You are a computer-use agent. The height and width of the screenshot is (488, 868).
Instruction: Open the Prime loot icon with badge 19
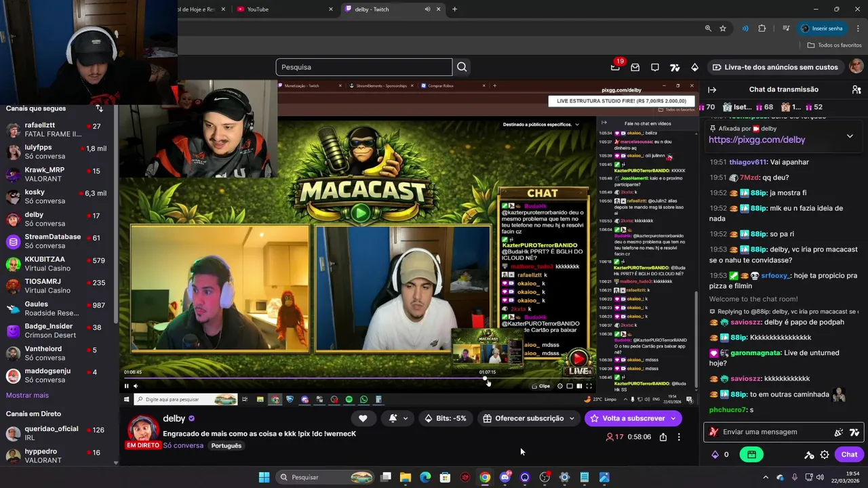(616, 67)
